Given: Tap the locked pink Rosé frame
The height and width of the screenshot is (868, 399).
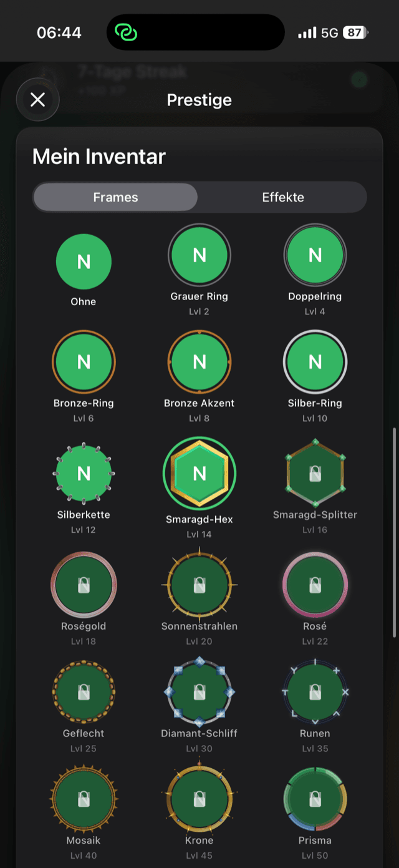Looking at the screenshot, I should 315,585.
